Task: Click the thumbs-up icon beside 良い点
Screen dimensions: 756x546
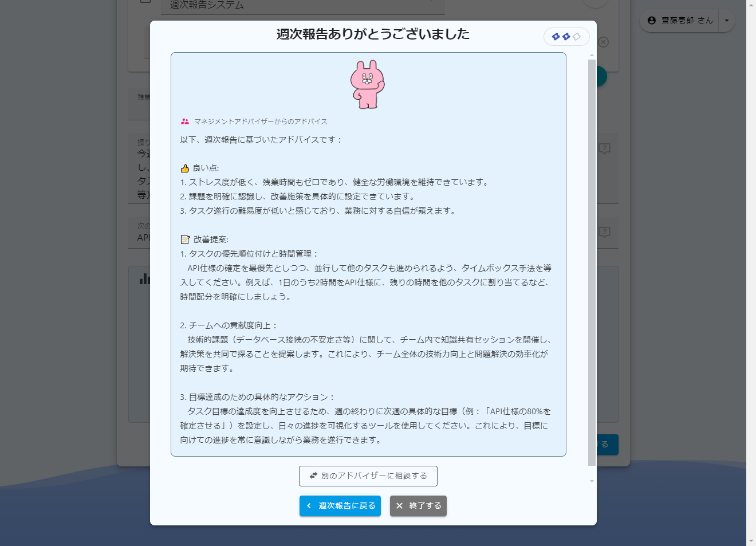Action: coord(185,168)
